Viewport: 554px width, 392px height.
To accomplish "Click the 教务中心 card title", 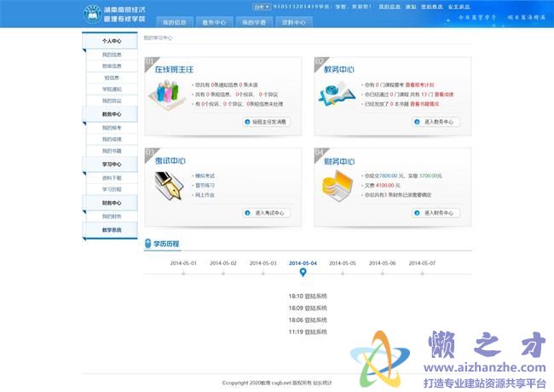I will click(339, 70).
